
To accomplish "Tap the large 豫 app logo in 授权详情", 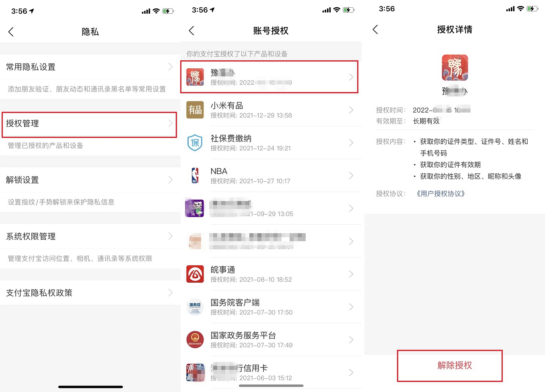I will point(455,68).
